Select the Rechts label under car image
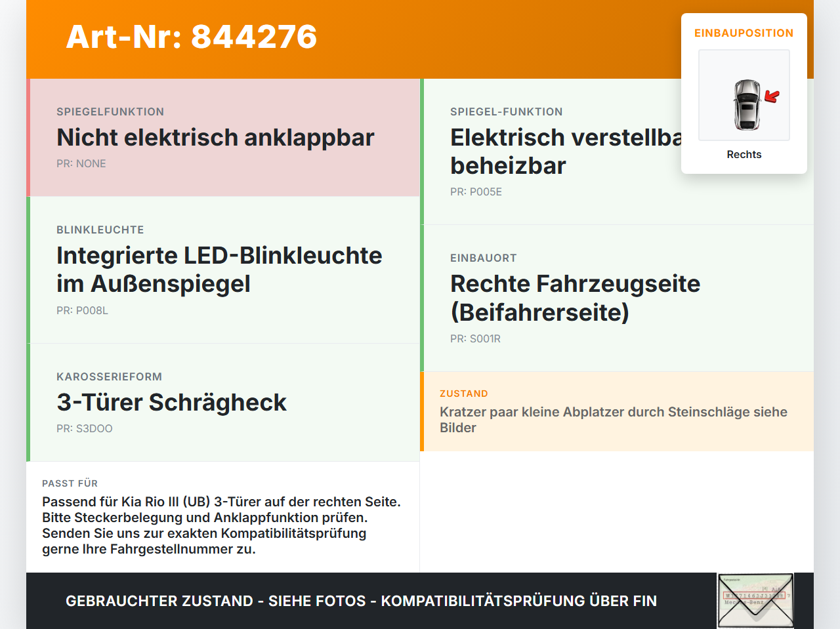 point(744,154)
